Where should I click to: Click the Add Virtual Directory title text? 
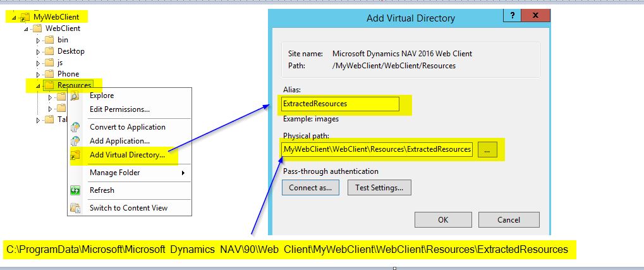pyautogui.click(x=411, y=18)
